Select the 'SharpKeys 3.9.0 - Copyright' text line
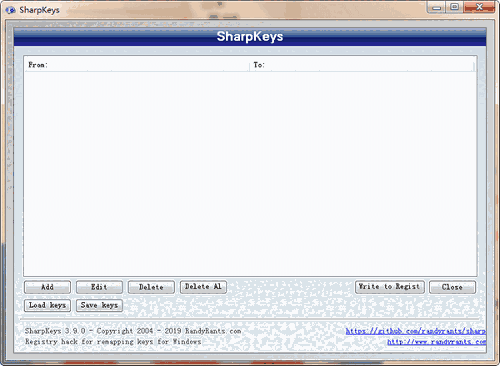 pos(133,331)
